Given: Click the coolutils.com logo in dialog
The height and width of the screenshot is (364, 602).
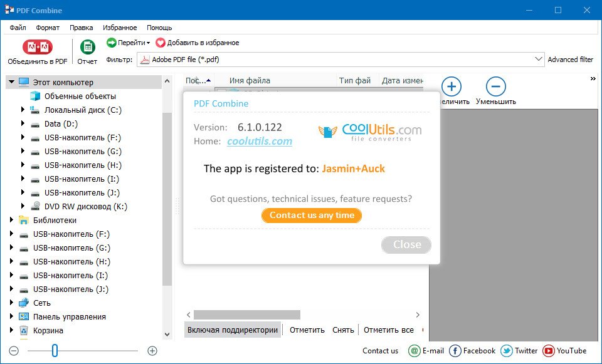Looking at the screenshot, I should coord(370,132).
